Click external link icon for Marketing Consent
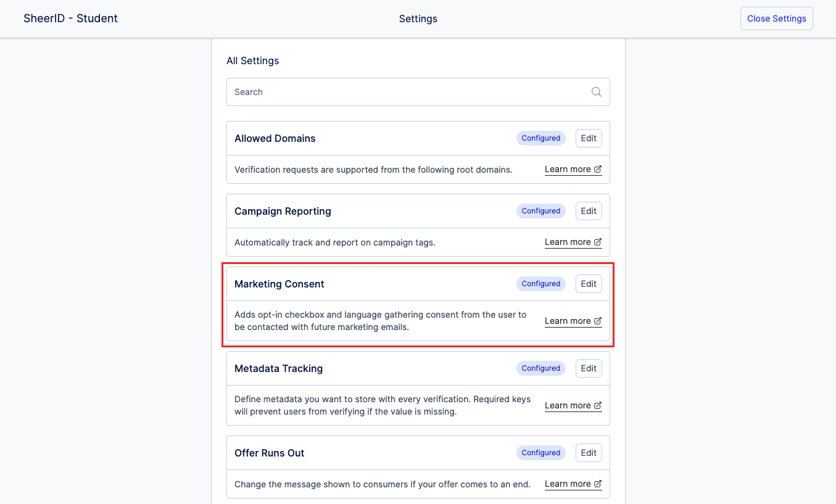Image resolution: width=836 pixels, height=504 pixels. 598,321
